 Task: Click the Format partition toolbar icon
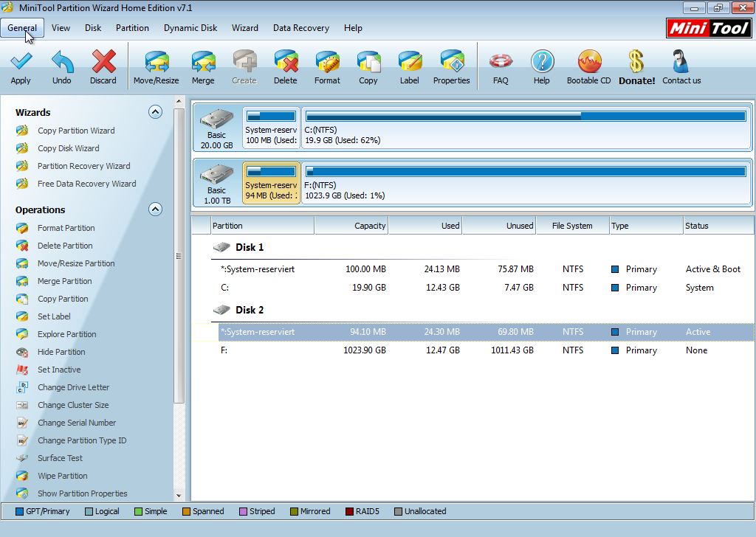pos(327,66)
